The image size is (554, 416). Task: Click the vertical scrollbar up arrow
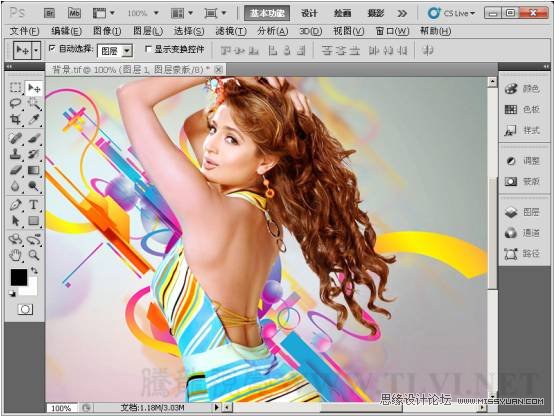click(x=493, y=82)
